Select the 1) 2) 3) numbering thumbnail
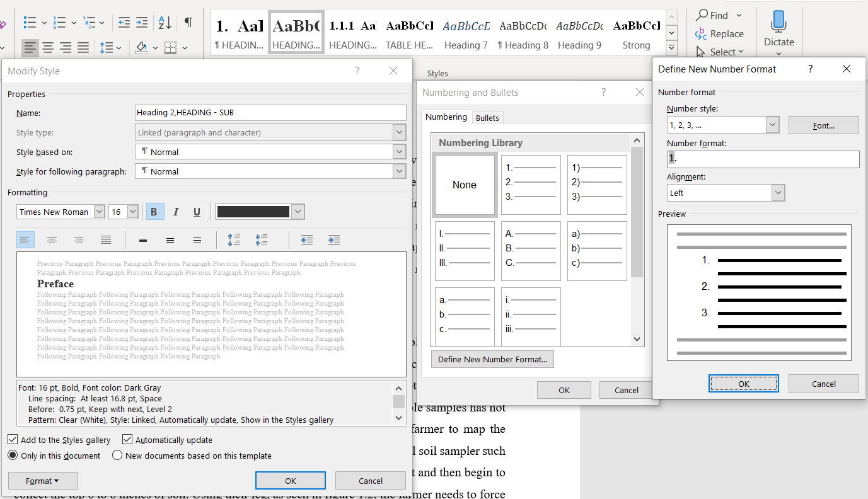This screenshot has height=499, width=868. (x=597, y=185)
